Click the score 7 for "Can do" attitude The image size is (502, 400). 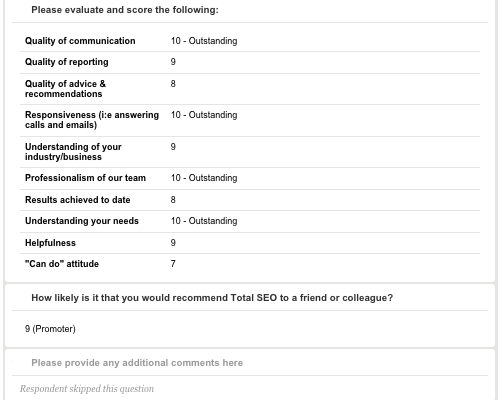pyautogui.click(x=173, y=264)
